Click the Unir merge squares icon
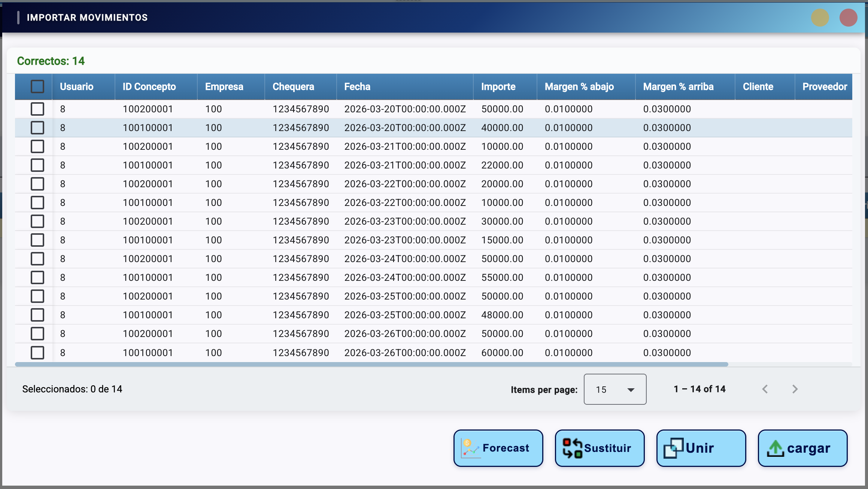Screen dimensions: 868x489 (673, 448)
